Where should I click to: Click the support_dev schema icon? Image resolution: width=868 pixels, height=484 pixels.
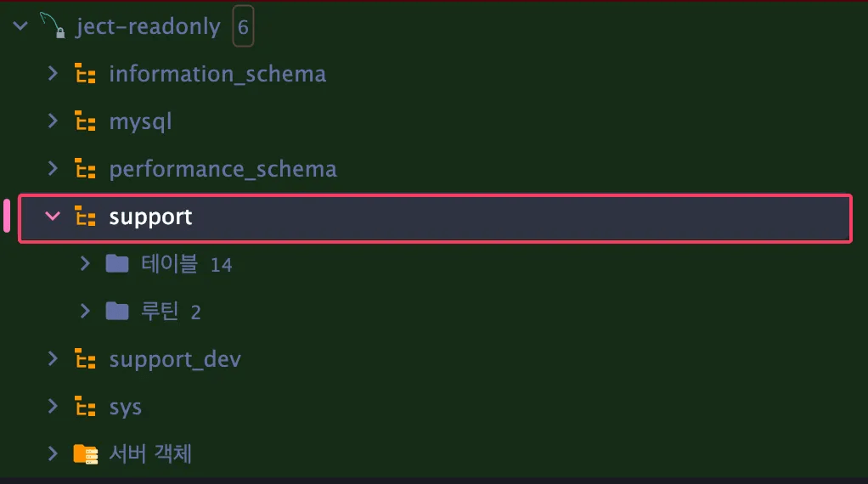85,359
